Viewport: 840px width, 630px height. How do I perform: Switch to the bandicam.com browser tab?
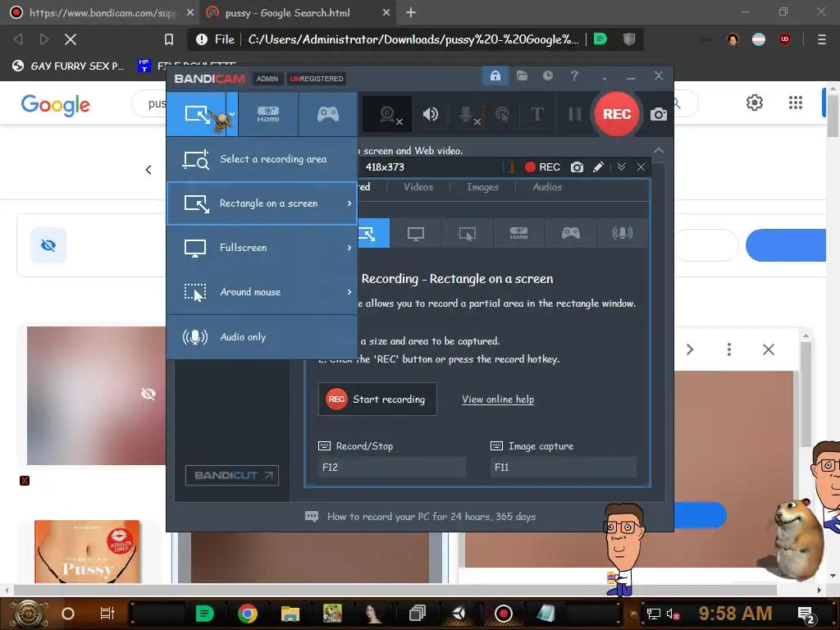pyautogui.click(x=101, y=12)
